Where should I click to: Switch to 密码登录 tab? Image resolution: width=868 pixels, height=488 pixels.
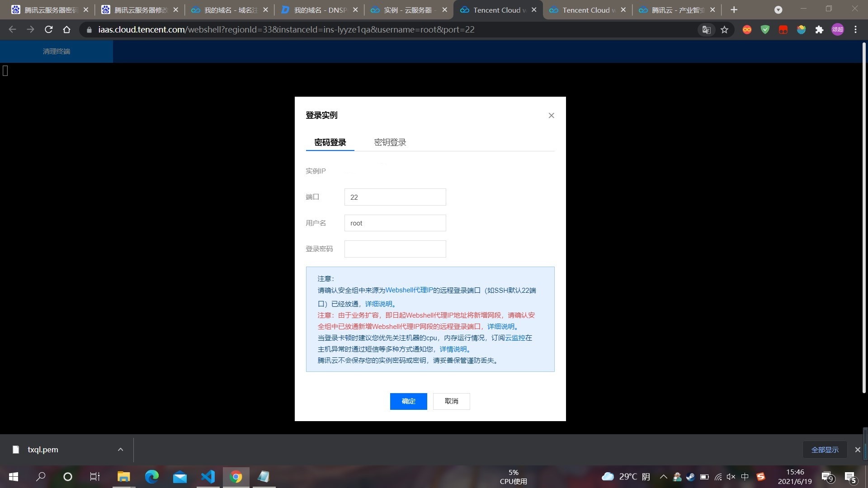point(330,142)
